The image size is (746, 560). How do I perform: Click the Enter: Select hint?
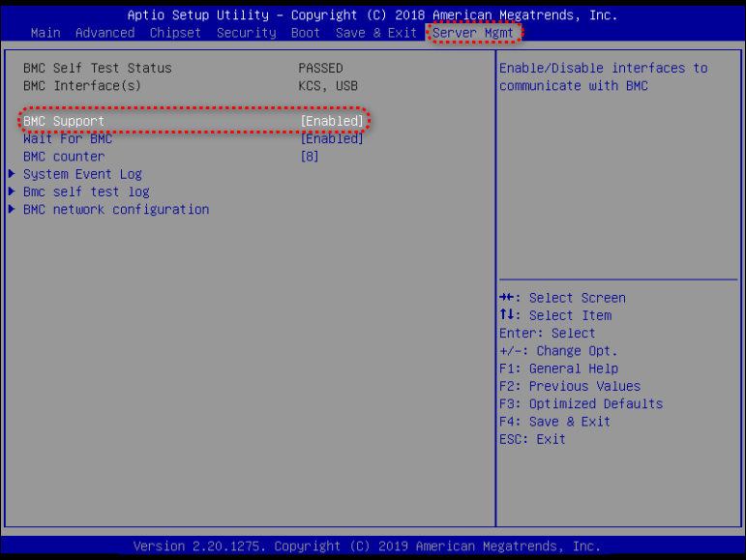coord(547,334)
